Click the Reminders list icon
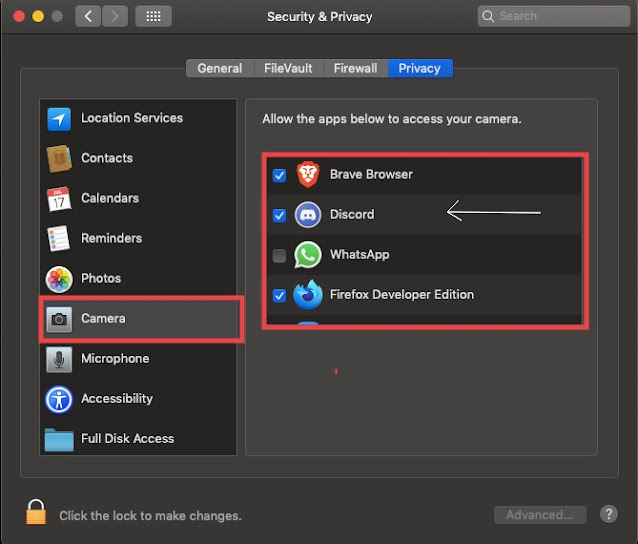The height and width of the screenshot is (544, 638). pyautogui.click(x=59, y=238)
